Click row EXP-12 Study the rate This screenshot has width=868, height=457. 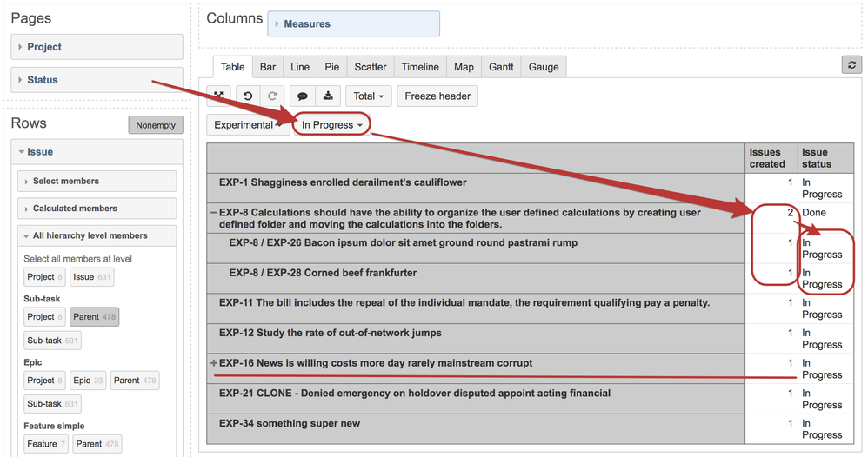[x=476, y=339]
